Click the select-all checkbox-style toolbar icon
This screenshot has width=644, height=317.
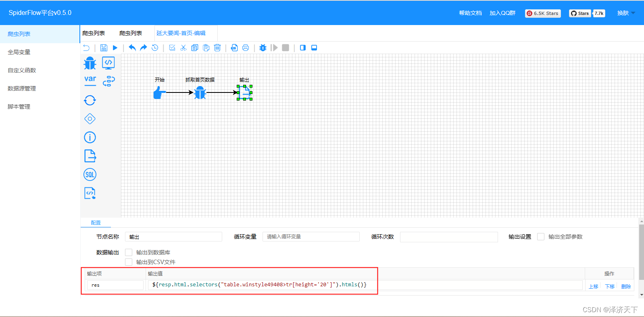pos(172,48)
